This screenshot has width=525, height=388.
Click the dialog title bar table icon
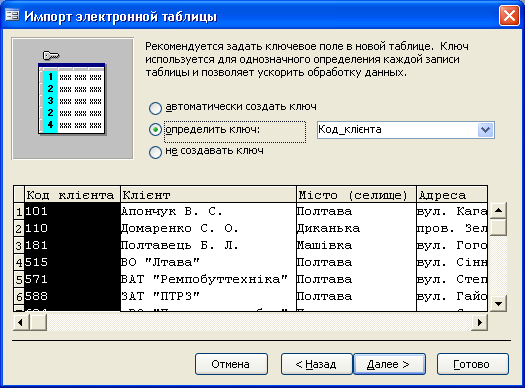13,15
